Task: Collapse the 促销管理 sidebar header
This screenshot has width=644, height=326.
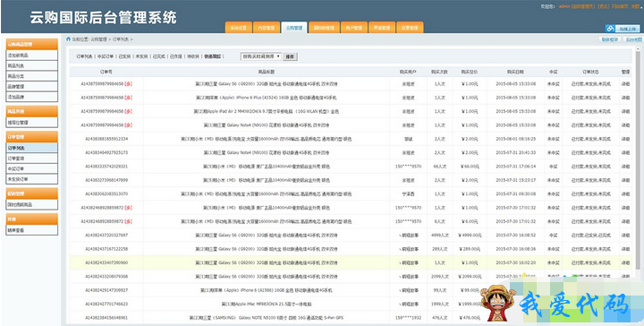Action: pos(32,193)
